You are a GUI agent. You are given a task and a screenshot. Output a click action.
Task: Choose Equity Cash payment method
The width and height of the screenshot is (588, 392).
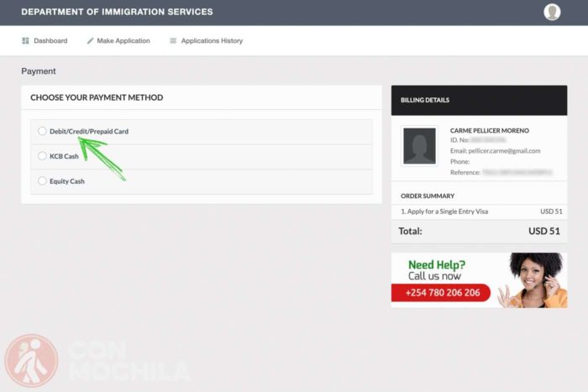click(x=42, y=181)
